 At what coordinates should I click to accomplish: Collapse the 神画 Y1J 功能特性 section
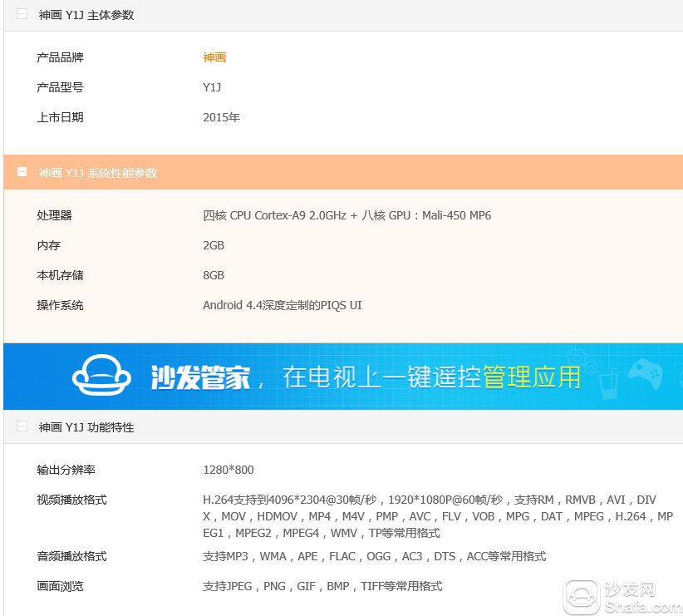(22, 426)
